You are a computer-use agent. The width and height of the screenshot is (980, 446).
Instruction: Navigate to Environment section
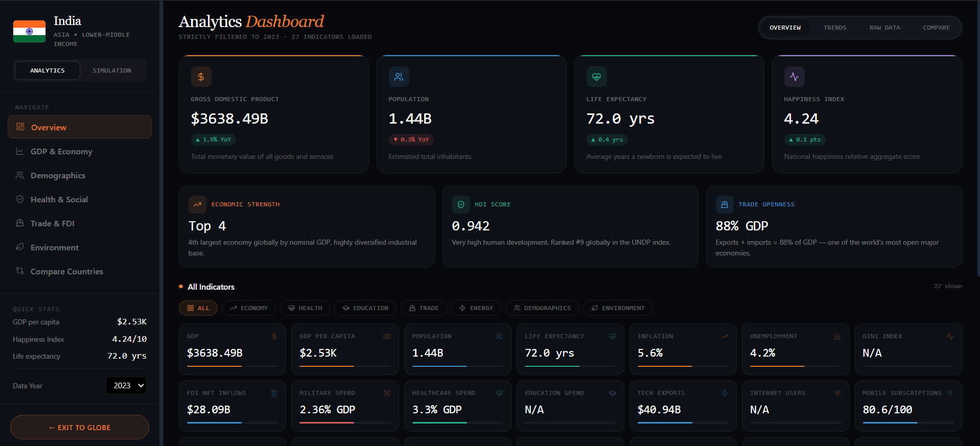click(x=80, y=247)
